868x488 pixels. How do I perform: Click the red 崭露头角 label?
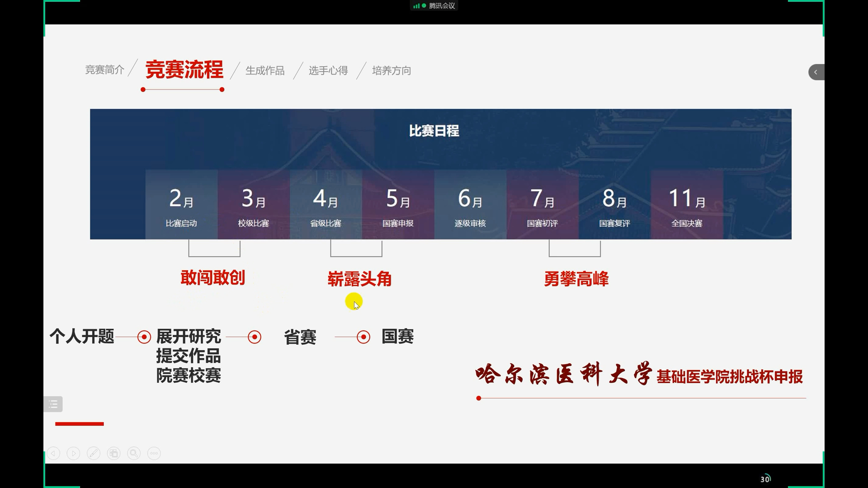(x=359, y=279)
